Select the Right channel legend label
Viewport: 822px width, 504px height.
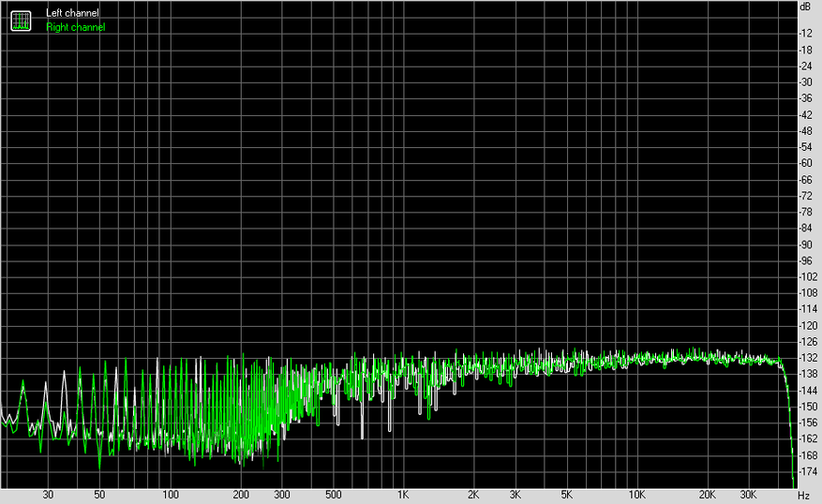pos(76,27)
